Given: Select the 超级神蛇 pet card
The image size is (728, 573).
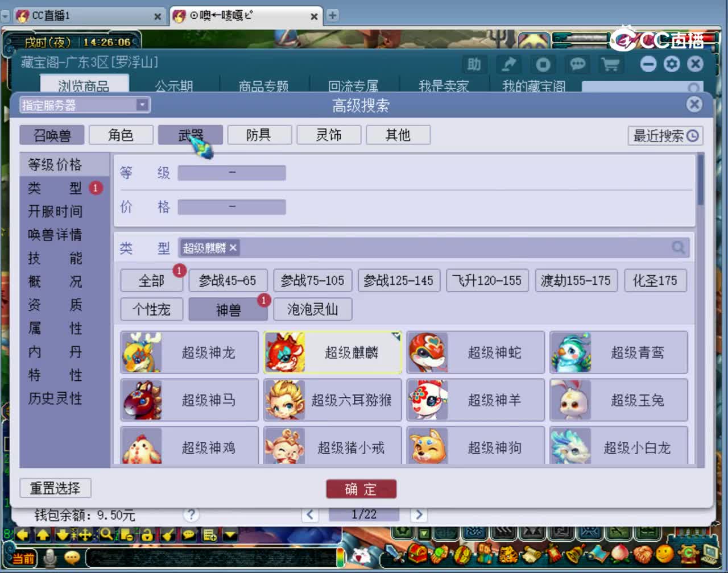Looking at the screenshot, I should point(475,352).
